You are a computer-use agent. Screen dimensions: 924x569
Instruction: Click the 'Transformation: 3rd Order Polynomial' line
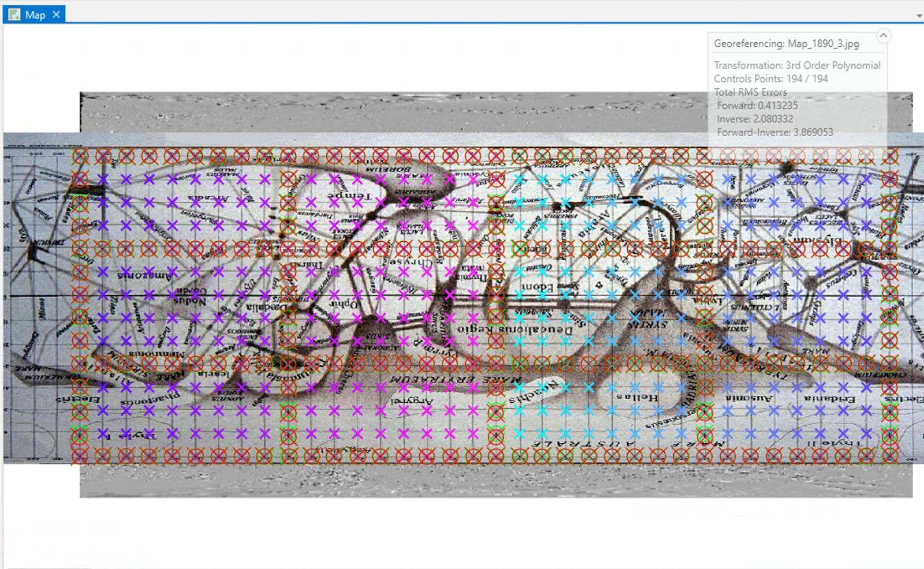click(x=797, y=65)
